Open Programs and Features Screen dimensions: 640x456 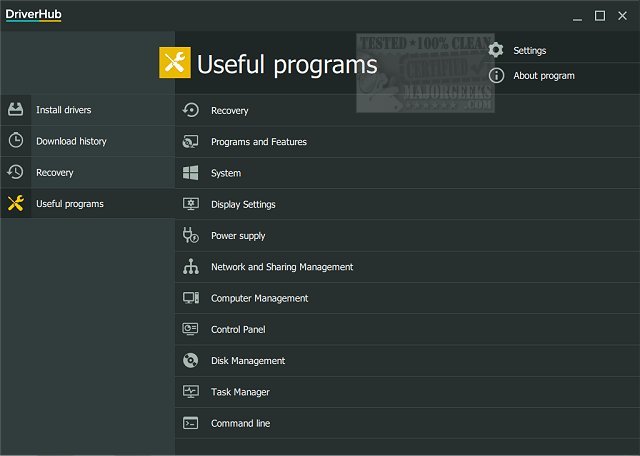coord(258,142)
